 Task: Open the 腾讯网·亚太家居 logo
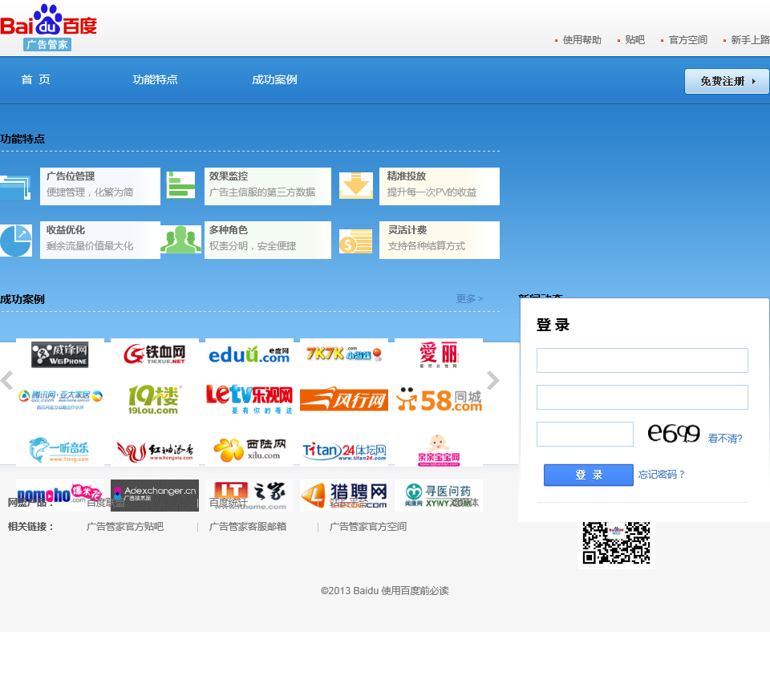[x=60, y=399]
